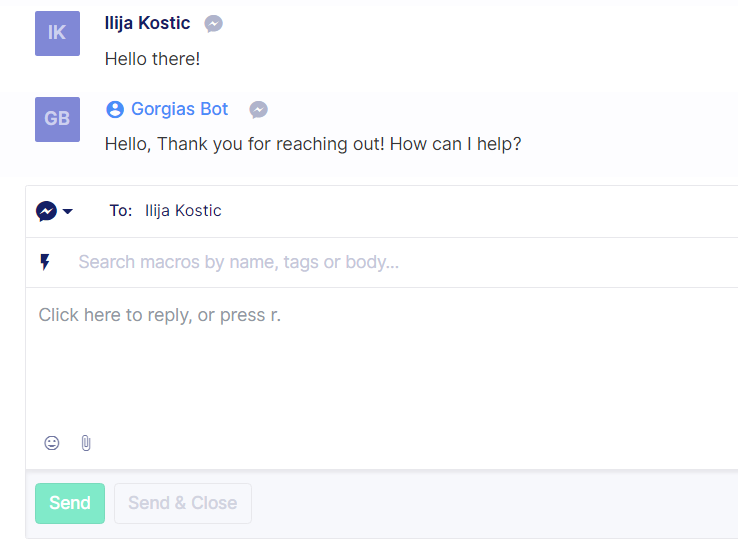Click the blue person icon before Gorgias Bot

115,109
